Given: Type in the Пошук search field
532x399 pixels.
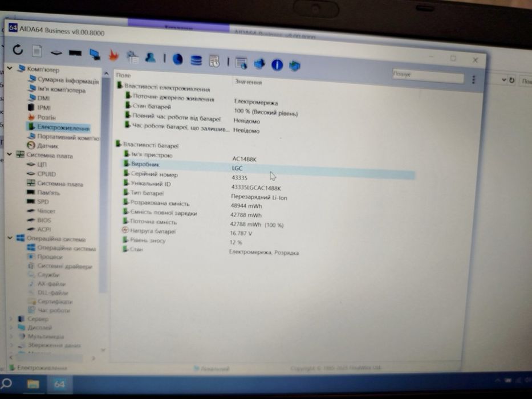Looking at the screenshot, I should pyautogui.click(x=428, y=77).
